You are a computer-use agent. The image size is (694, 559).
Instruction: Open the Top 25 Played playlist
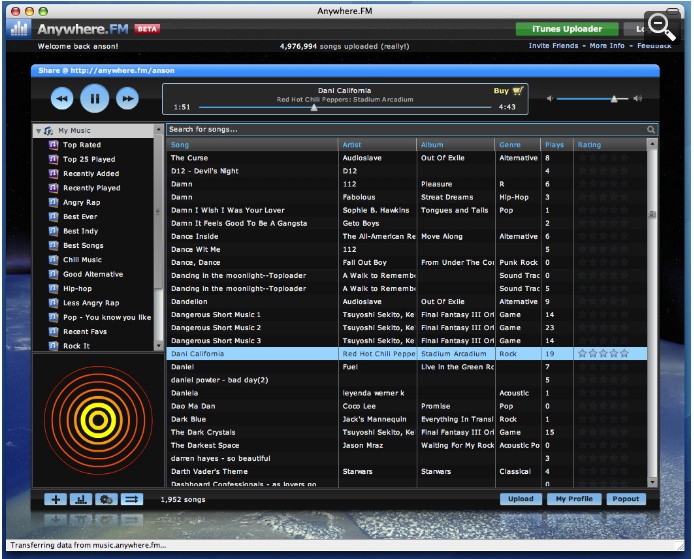pos(89,159)
